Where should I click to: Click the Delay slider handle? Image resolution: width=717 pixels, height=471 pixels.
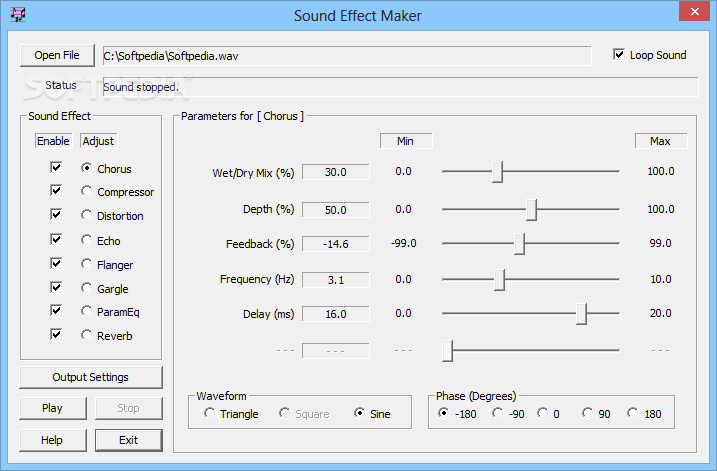[x=581, y=314]
